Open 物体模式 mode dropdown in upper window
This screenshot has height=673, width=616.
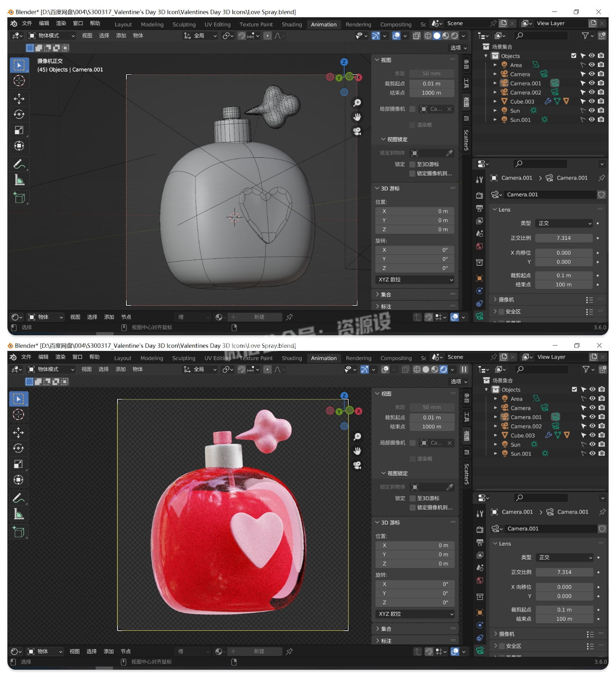click(52, 36)
